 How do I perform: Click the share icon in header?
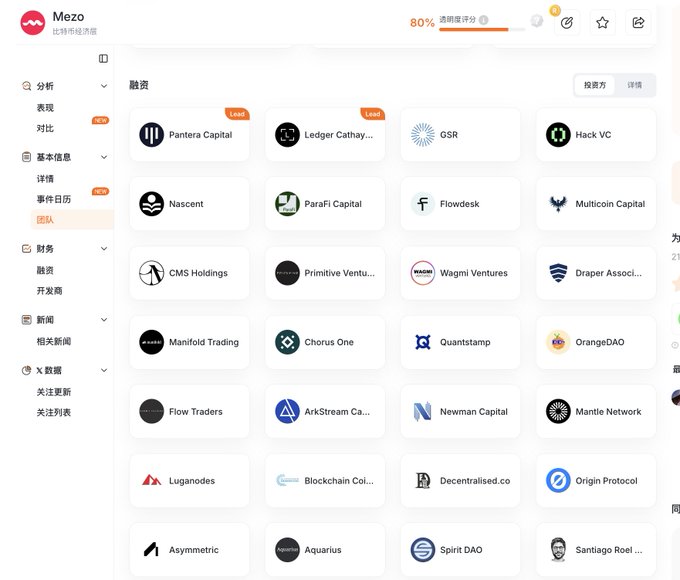click(x=638, y=23)
